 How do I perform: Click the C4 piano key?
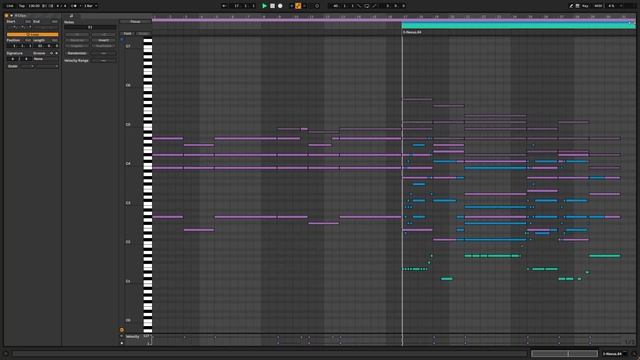147,164
